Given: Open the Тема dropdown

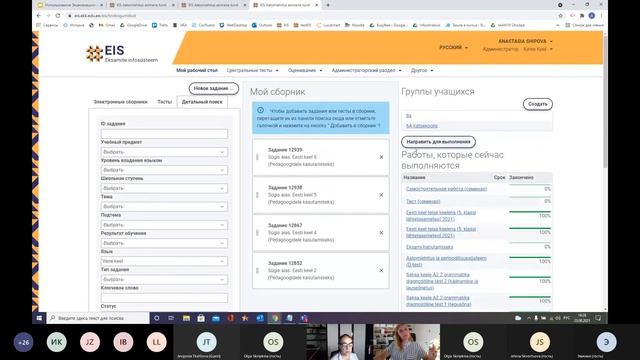Looking at the screenshot, I should (164, 207).
